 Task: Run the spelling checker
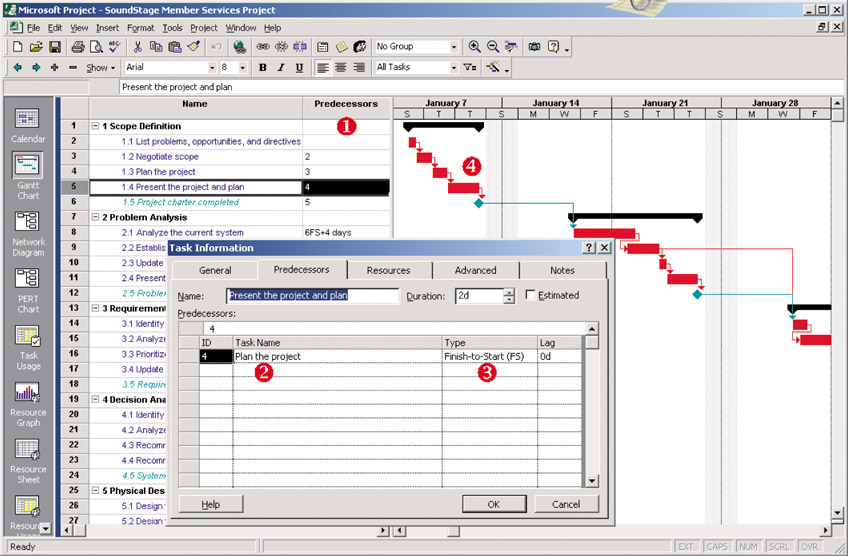(x=114, y=47)
